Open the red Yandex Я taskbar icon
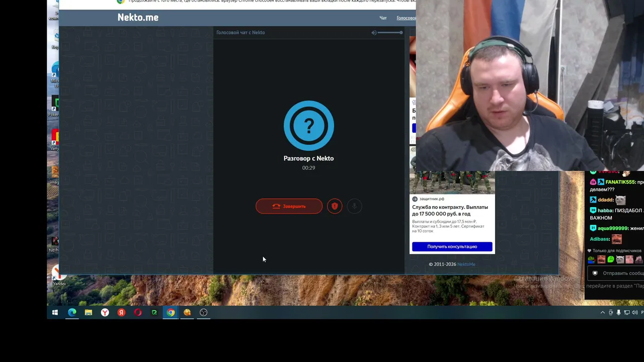 click(x=121, y=313)
